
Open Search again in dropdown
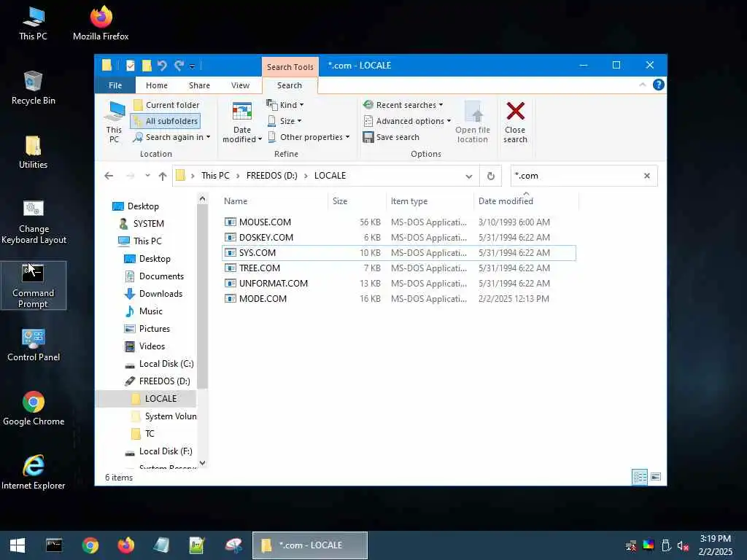(x=171, y=137)
